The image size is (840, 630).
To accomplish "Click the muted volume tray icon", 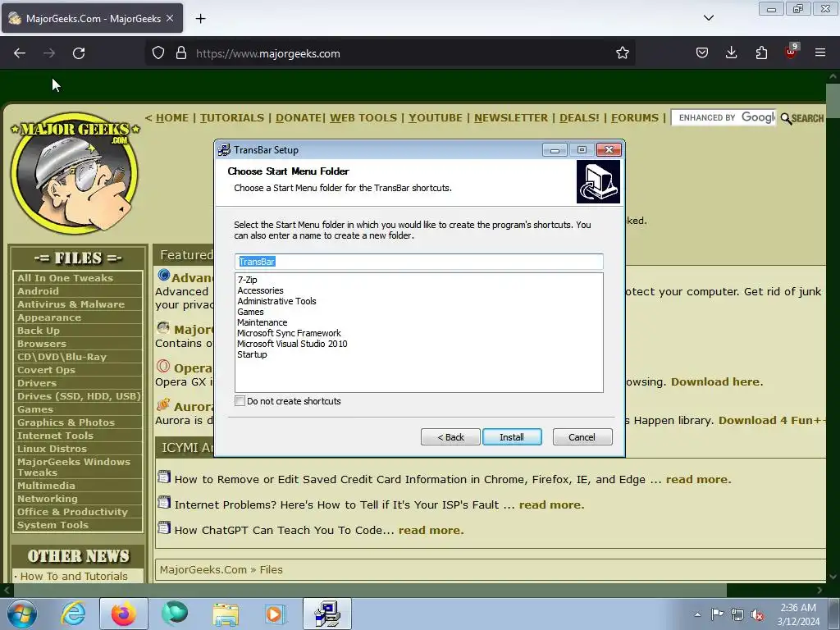I will pyautogui.click(x=757, y=615).
